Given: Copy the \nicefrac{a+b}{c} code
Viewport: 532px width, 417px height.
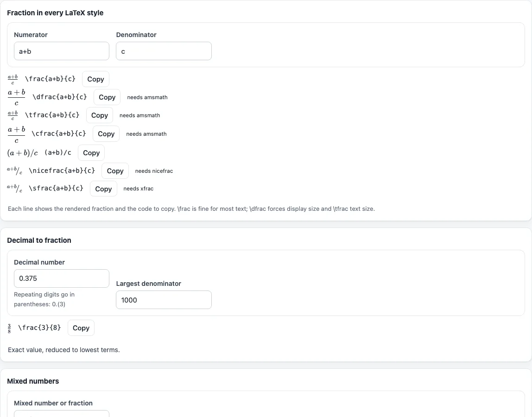Looking at the screenshot, I should click(x=115, y=171).
